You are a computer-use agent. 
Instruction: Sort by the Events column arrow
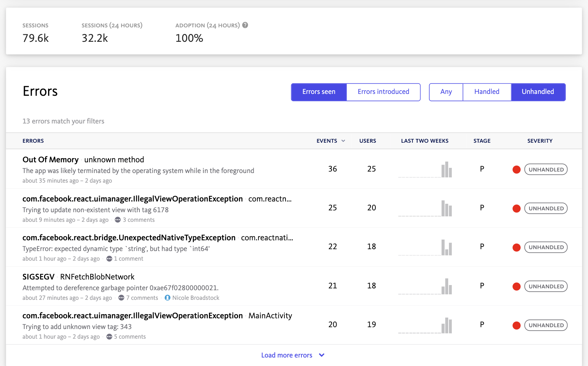click(343, 141)
